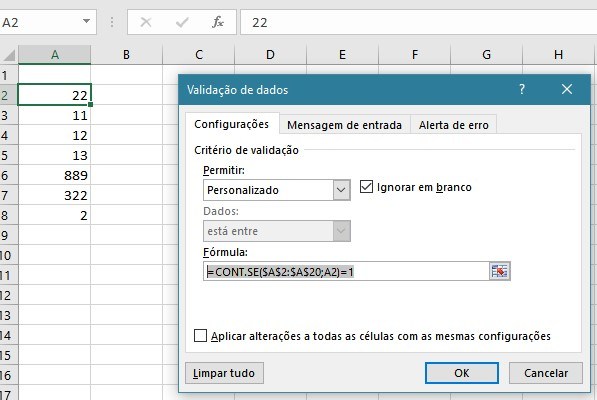Expand the Name Box dropdown arrow
The width and height of the screenshot is (597, 400).
86,21
